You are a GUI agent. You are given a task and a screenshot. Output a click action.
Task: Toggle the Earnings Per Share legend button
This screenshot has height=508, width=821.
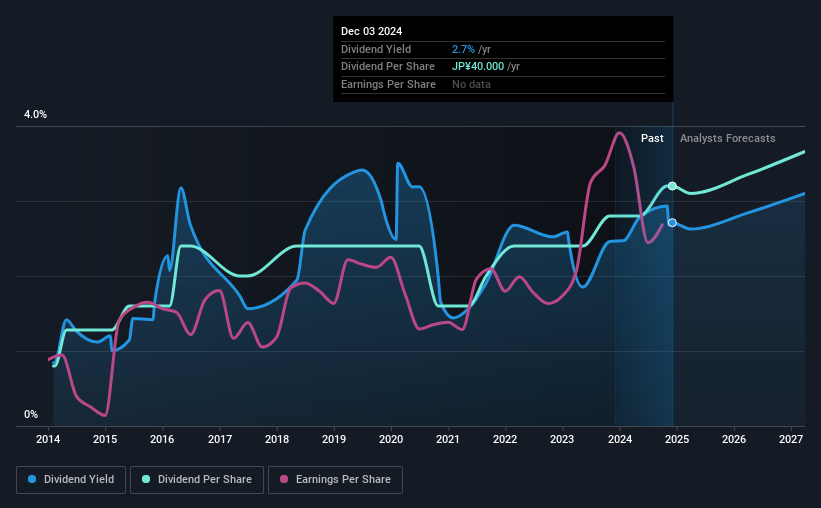click(x=335, y=480)
